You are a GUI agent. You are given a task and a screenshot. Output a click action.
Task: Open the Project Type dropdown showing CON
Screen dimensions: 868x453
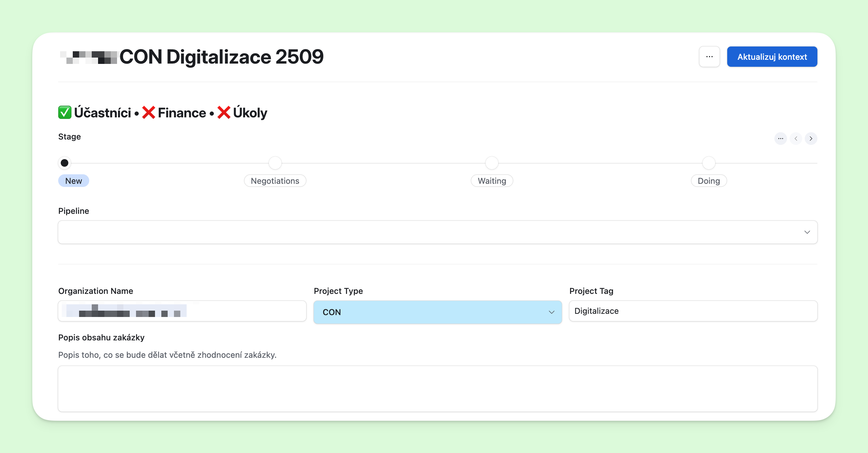click(x=437, y=312)
